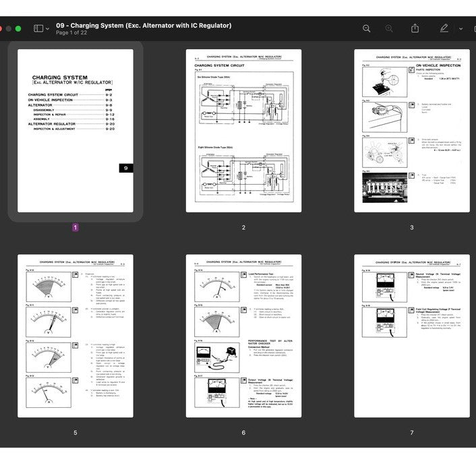This screenshot has width=476, height=476.
Task: Click the document title '09 - Charging System'
Action: [x=144, y=25]
